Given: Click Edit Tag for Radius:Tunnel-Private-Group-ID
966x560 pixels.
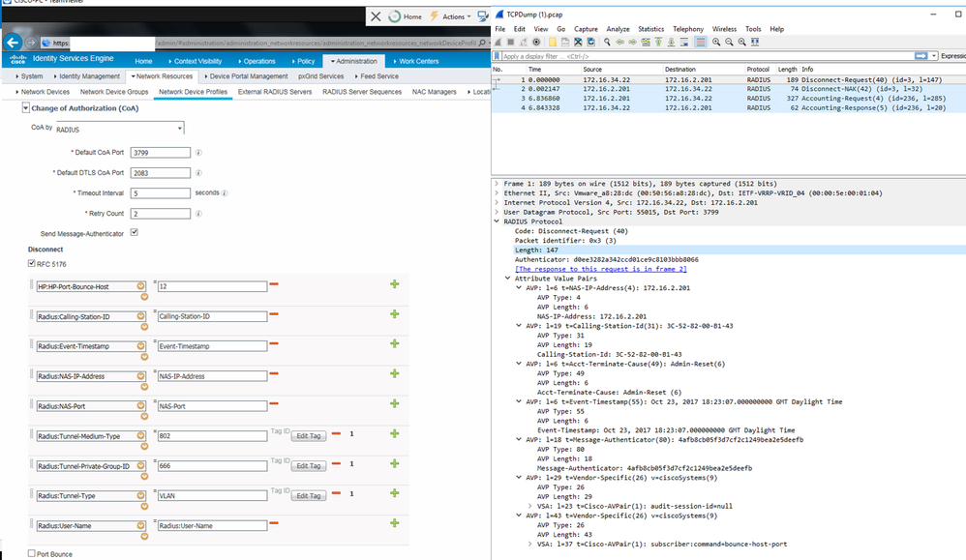Looking at the screenshot, I should [x=309, y=466].
